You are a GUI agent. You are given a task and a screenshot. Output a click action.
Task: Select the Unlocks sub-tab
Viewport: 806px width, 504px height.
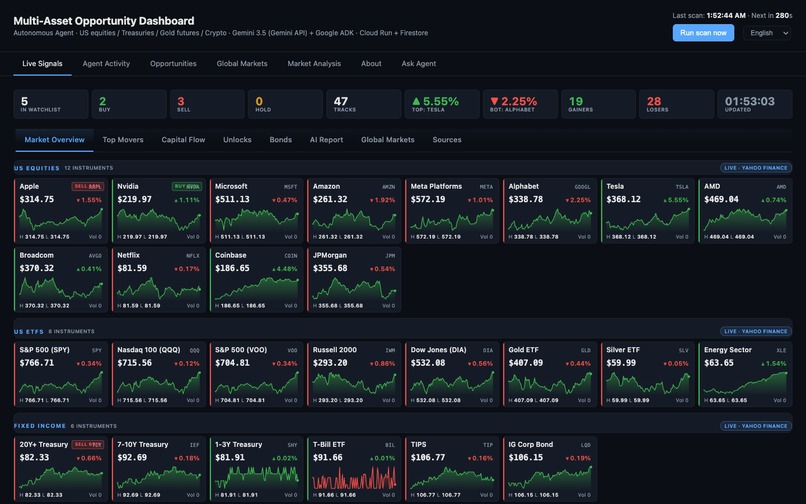237,140
